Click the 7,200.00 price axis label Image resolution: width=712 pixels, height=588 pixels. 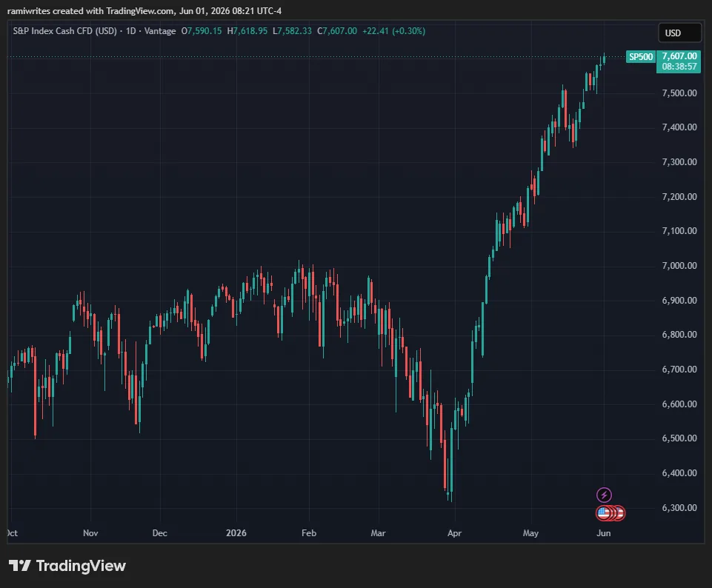pos(679,196)
